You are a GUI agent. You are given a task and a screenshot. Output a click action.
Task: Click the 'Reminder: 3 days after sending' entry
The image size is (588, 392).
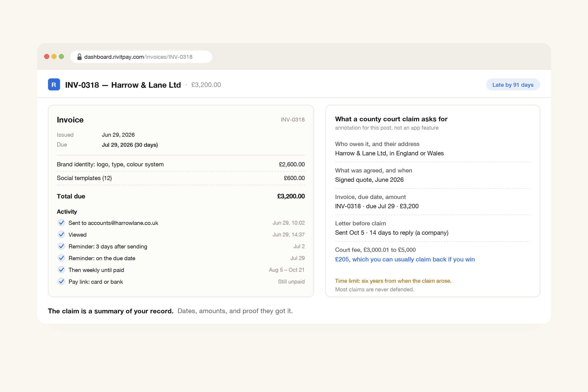pyautogui.click(x=108, y=246)
